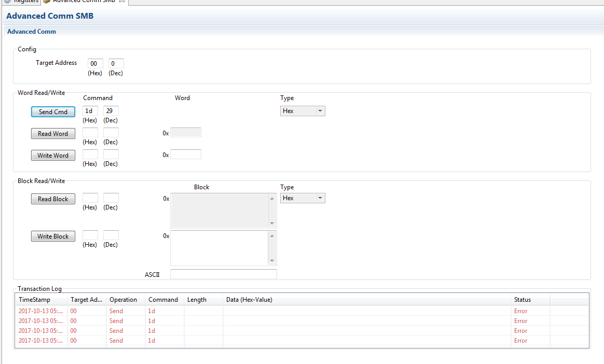Click the Write Block button
Viewport: 604px width, 364px height.
53,236
